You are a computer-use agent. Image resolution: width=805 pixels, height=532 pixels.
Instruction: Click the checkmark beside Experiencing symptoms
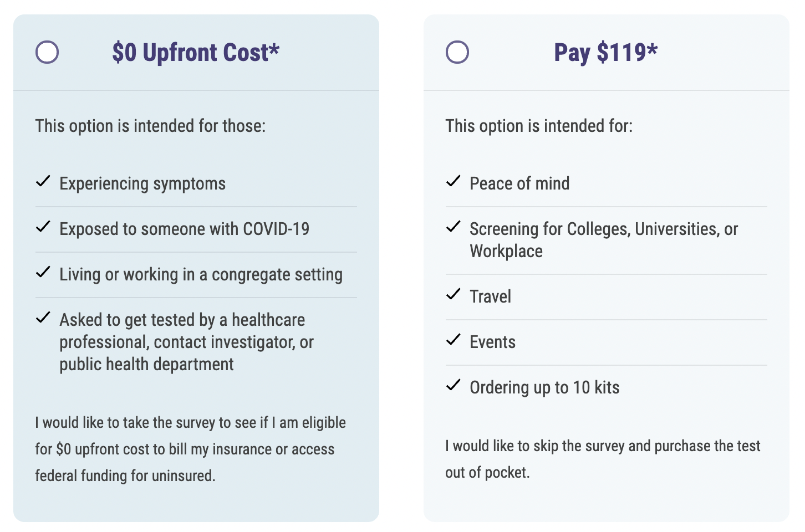click(x=43, y=182)
